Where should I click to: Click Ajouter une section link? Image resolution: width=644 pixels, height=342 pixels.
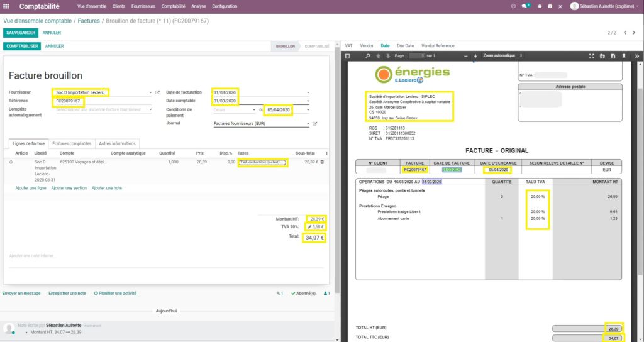[x=69, y=188]
